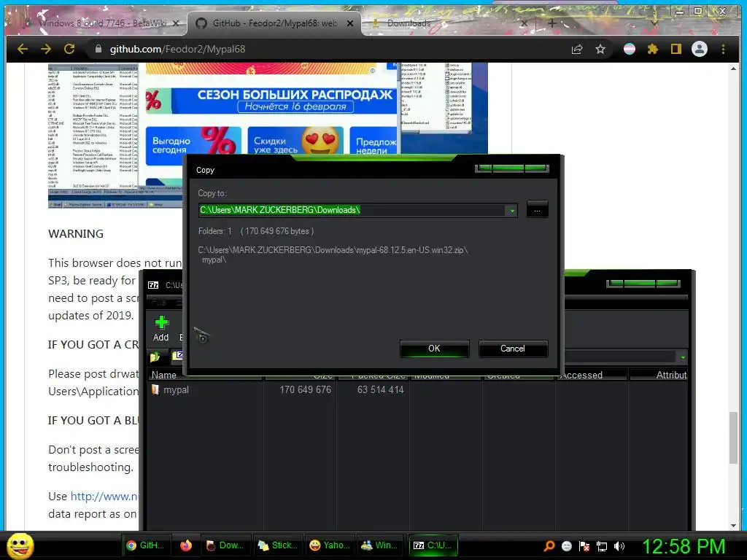Expand the 7-Zip address bar dropdown

[x=683, y=357]
